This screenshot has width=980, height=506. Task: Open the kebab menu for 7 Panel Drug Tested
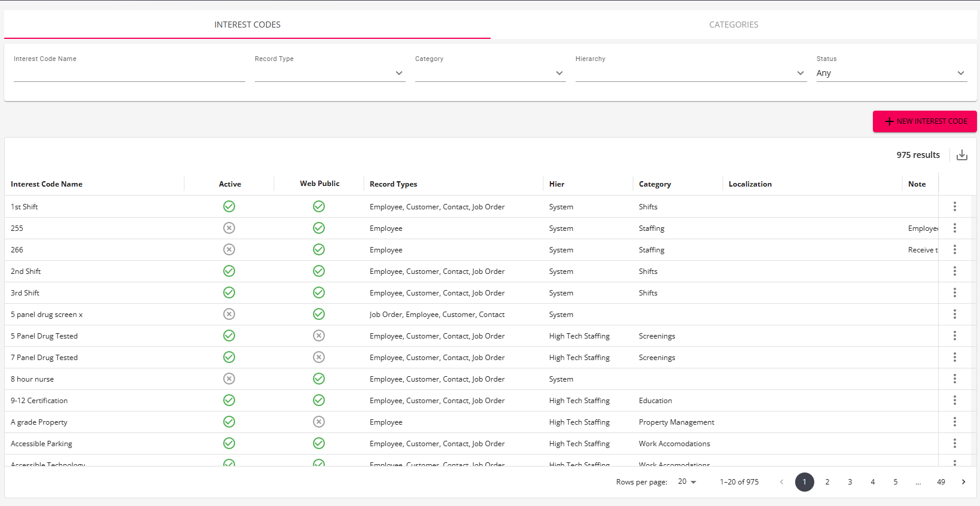coord(954,357)
